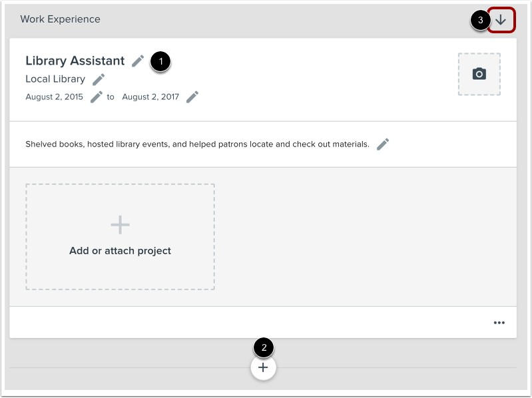Select the Library Assistant title text
Viewport: 532px width, 398px height.
(x=75, y=61)
